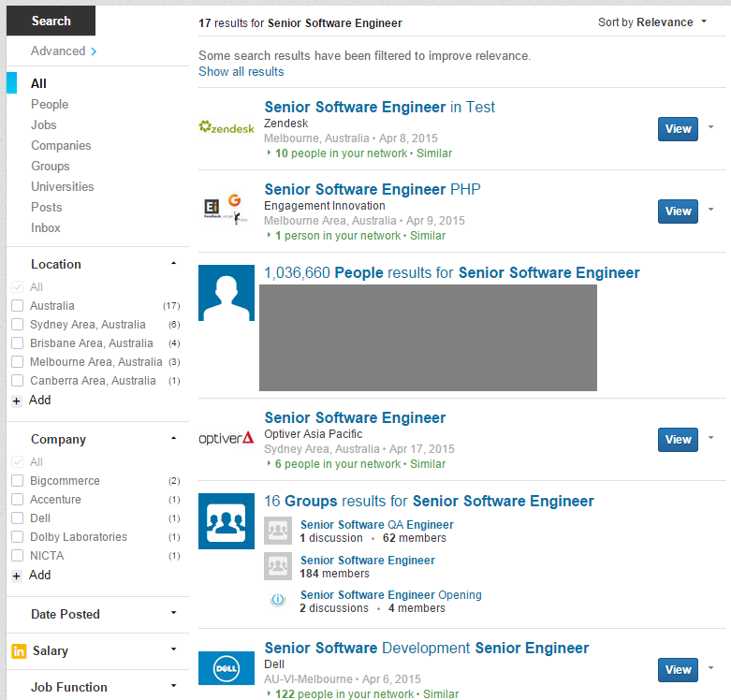The height and width of the screenshot is (700, 731).
Task: Tick the Melbourne Area, Australia checkbox
Action: point(17,362)
